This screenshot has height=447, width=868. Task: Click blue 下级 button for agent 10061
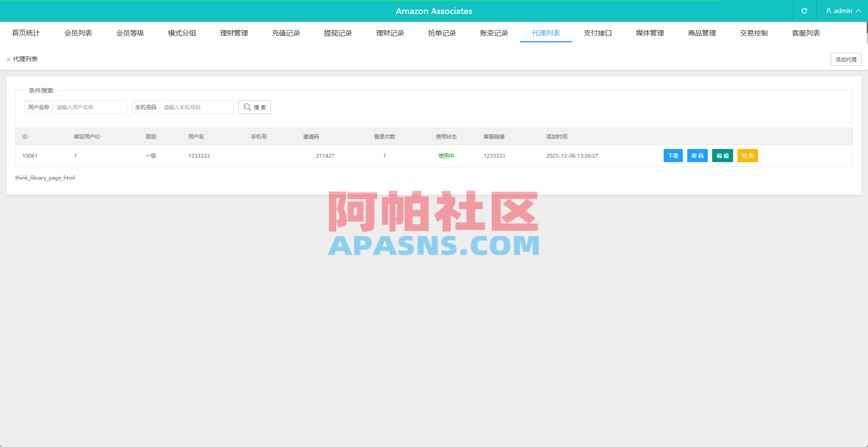pyautogui.click(x=673, y=156)
